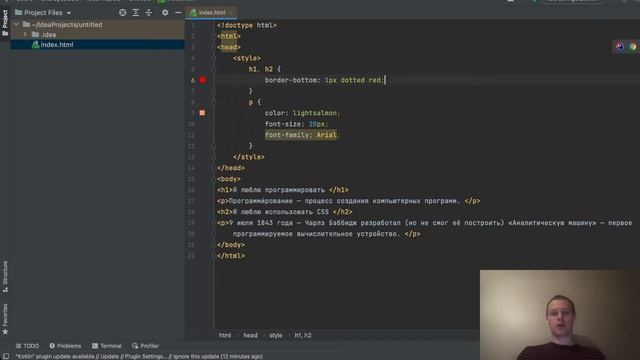
Task: Click the <!doctype html> line of code
Action: point(247,25)
